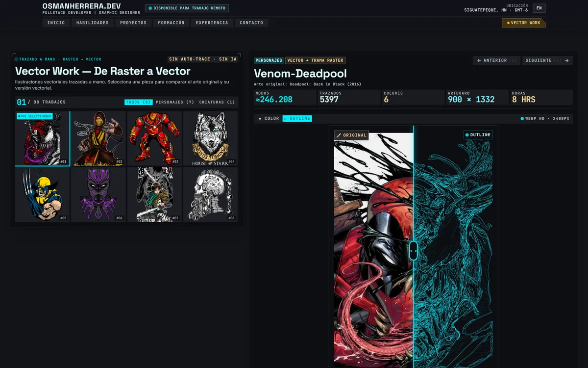Click the Colores 6 stat
Screen dimensions: 588x368
pos(413,97)
